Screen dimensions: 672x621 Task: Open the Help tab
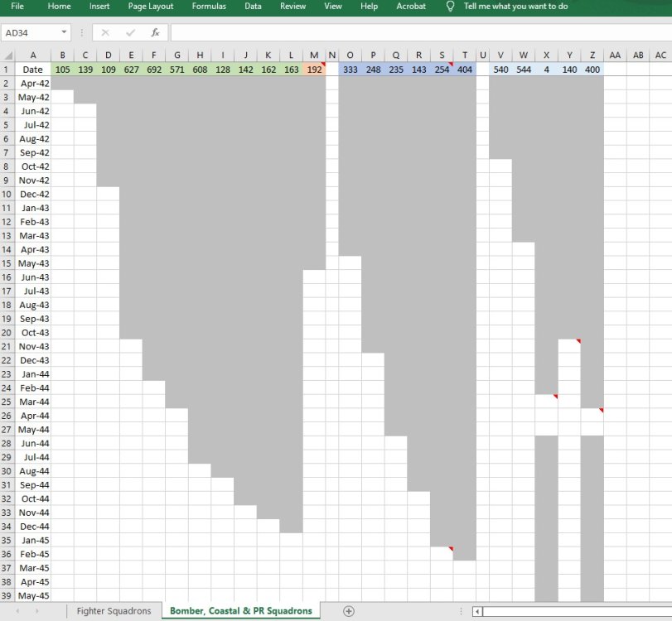point(369,7)
